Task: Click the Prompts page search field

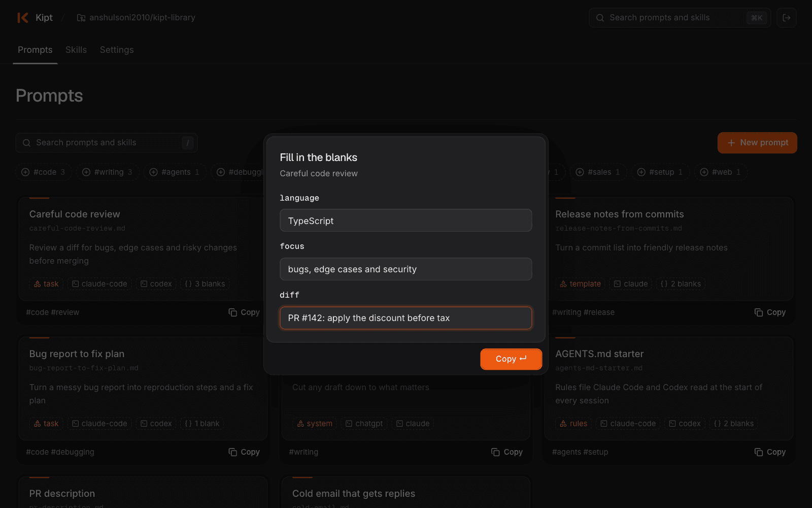Action: (x=107, y=143)
